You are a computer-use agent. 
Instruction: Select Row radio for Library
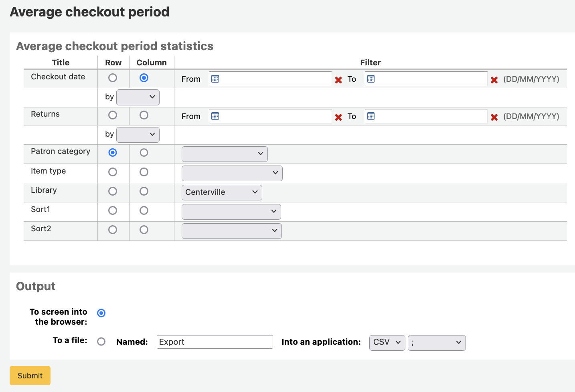(x=113, y=191)
